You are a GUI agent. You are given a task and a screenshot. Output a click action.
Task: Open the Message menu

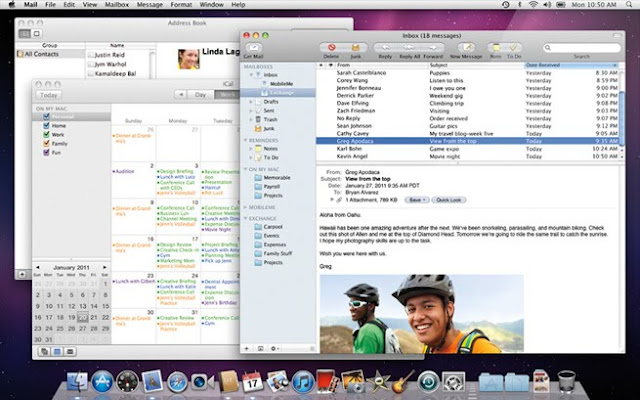[149, 4]
